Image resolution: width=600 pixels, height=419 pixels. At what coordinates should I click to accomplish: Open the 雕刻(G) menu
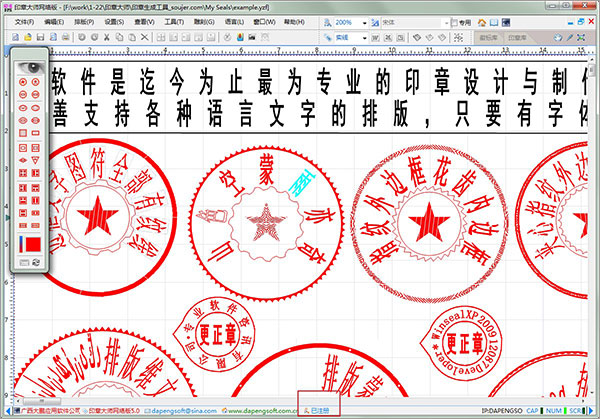point(204,22)
